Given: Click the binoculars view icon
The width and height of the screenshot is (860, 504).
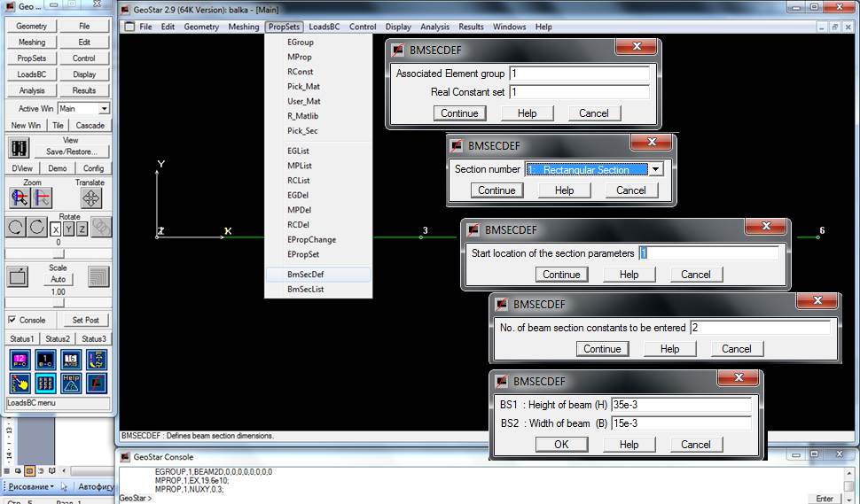Looking at the screenshot, I should pos(19,147).
